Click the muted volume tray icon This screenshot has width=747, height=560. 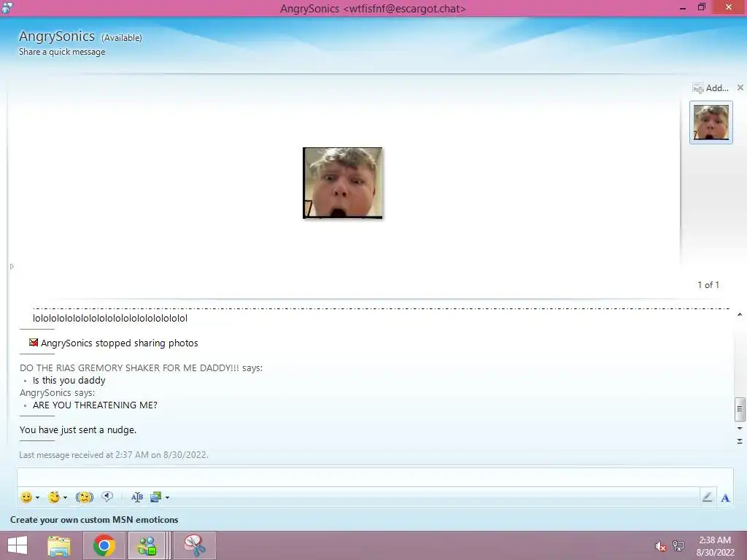[660, 547]
